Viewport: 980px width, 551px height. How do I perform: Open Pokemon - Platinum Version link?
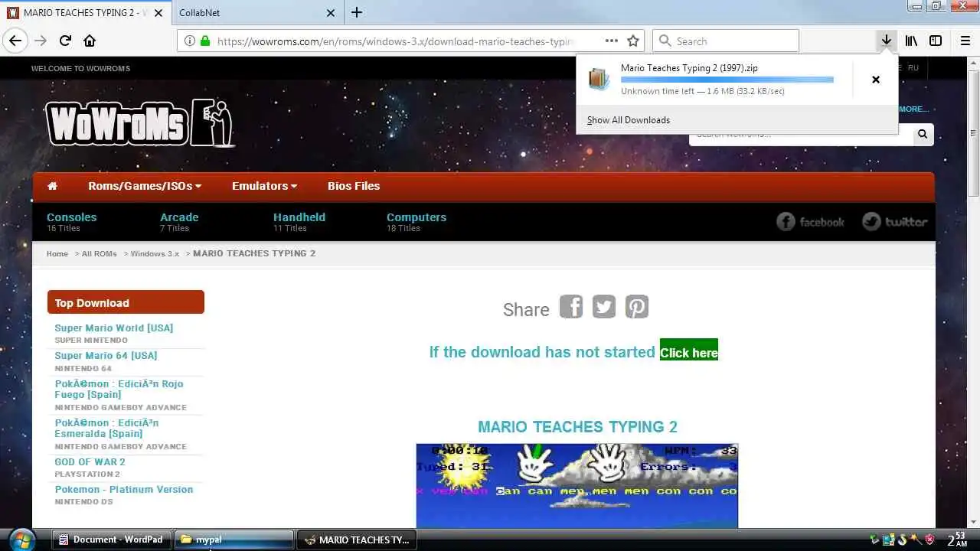[x=124, y=490]
